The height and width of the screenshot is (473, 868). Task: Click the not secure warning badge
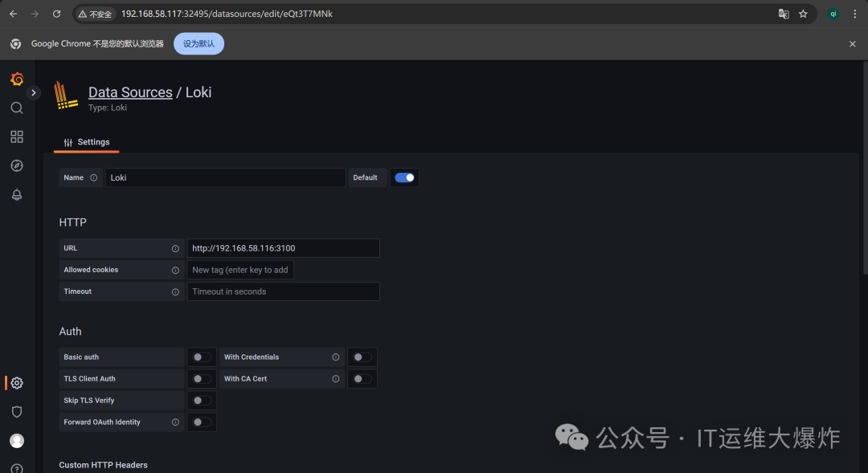(95, 14)
